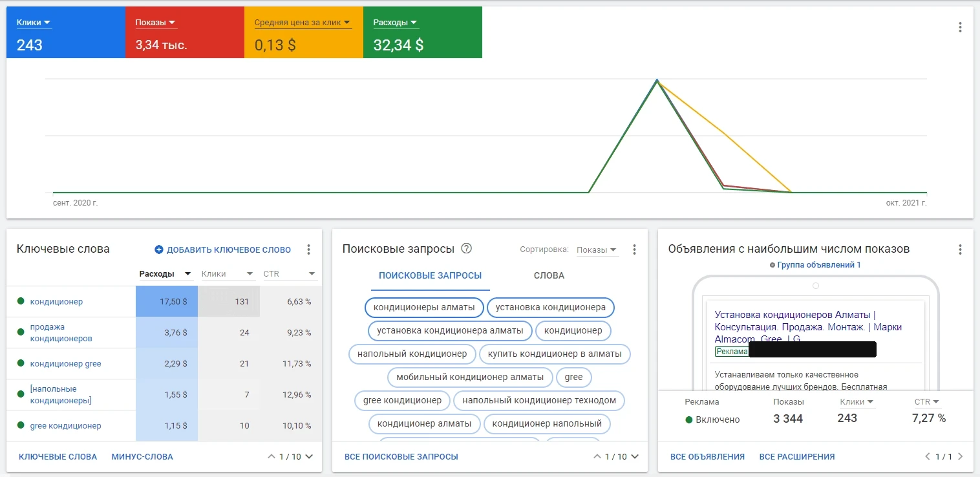This screenshot has height=477, width=980.
Task: Open the Поисковые запросы card three-dot menu
Action: tap(634, 249)
